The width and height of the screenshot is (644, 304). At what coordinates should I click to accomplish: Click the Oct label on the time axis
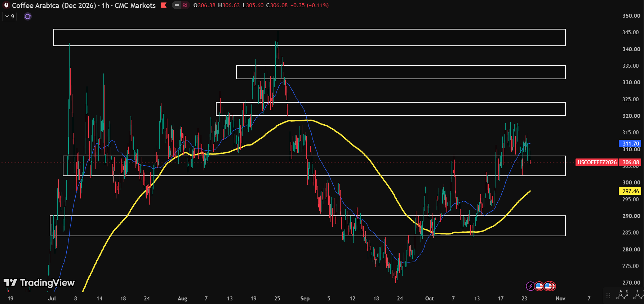click(x=429, y=298)
